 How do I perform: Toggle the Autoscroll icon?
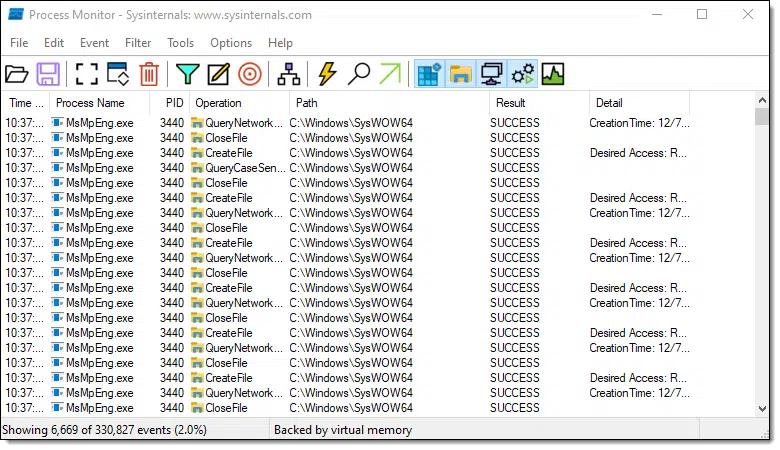117,73
